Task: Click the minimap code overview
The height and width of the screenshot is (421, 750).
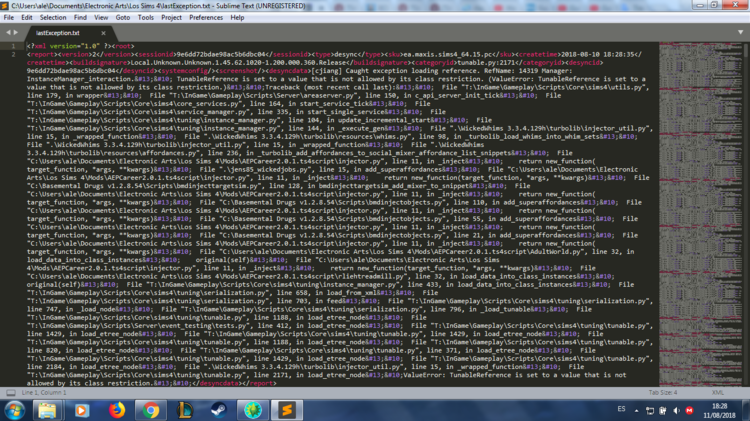Action: coord(700,214)
